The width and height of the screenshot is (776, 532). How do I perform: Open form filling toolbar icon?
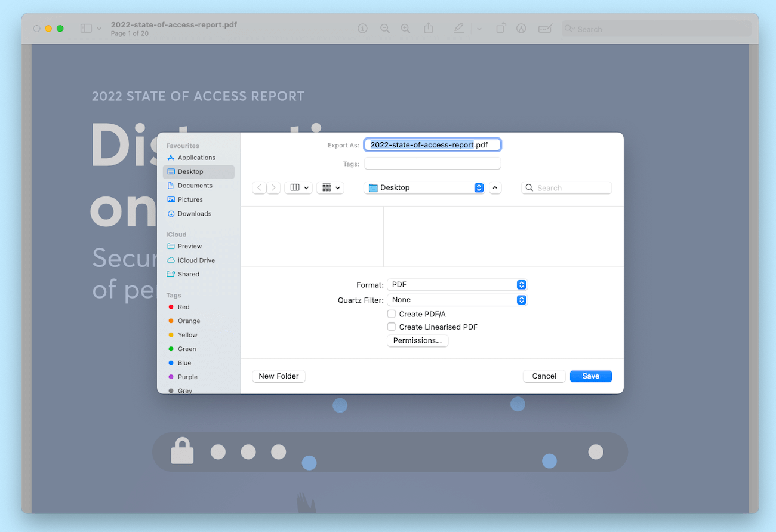pos(545,29)
